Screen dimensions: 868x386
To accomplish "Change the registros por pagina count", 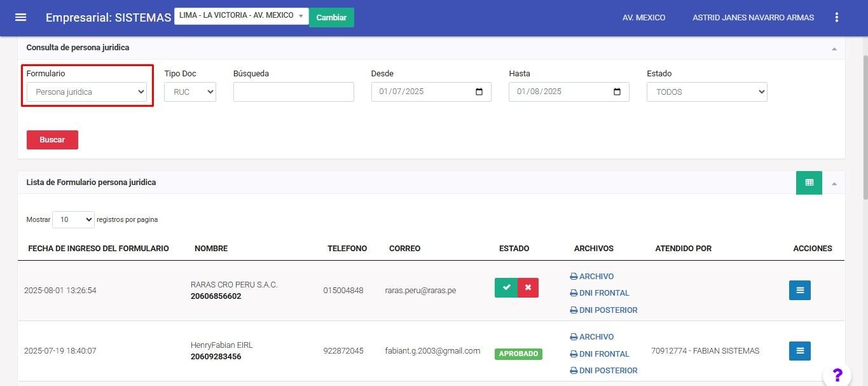I will 73,219.
